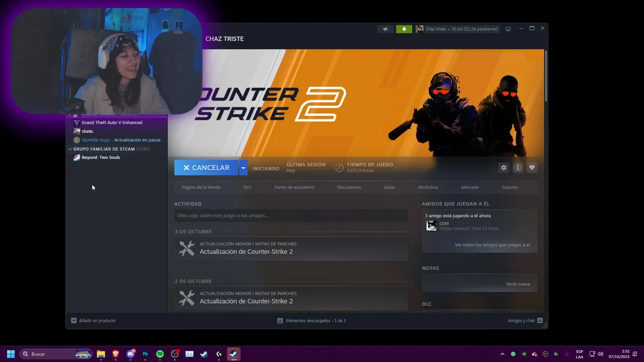Select Grand Theft Auto V Enhanced
The width and height of the screenshot is (644, 362).
[x=112, y=123]
